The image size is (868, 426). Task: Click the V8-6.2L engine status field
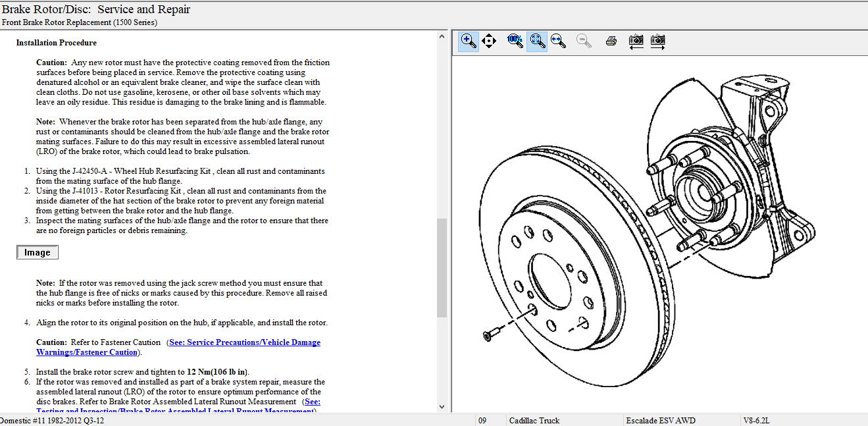coord(756,420)
